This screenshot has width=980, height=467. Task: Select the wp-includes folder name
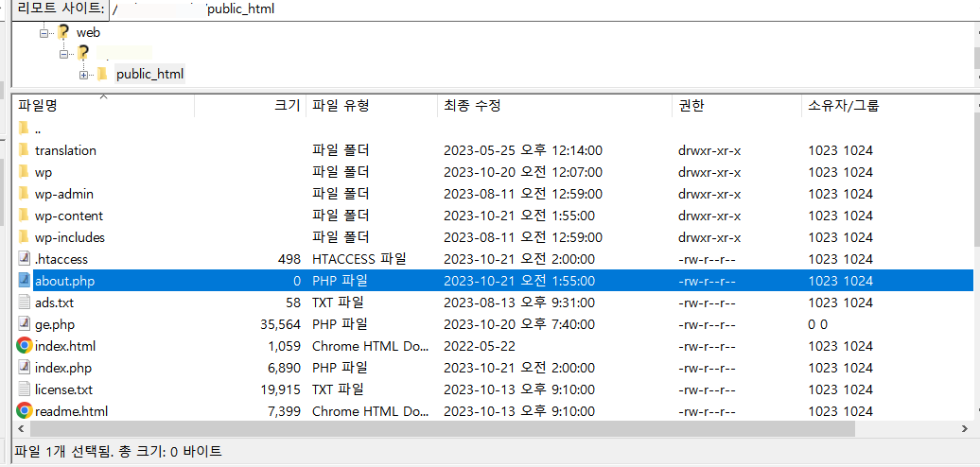(x=70, y=237)
